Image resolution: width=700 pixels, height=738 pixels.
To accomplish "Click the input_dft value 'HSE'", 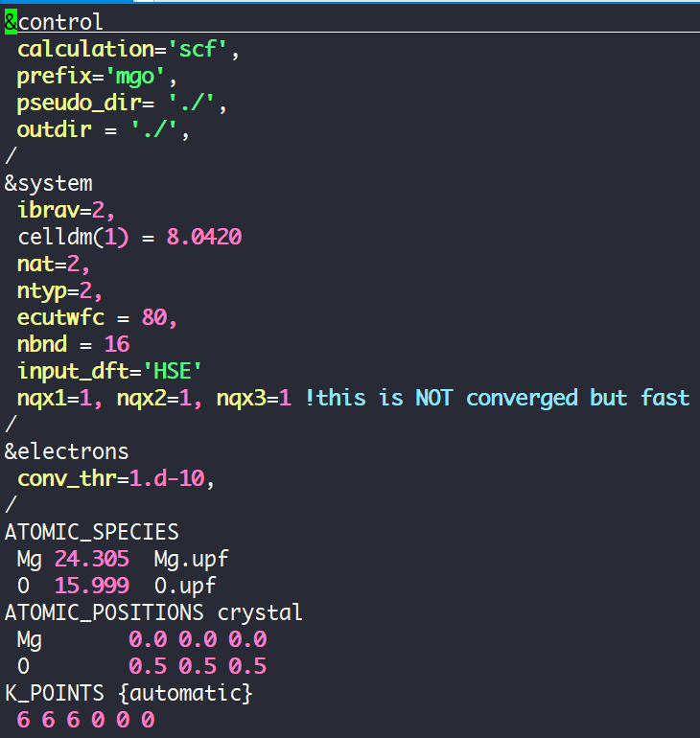I will point(172,371).
